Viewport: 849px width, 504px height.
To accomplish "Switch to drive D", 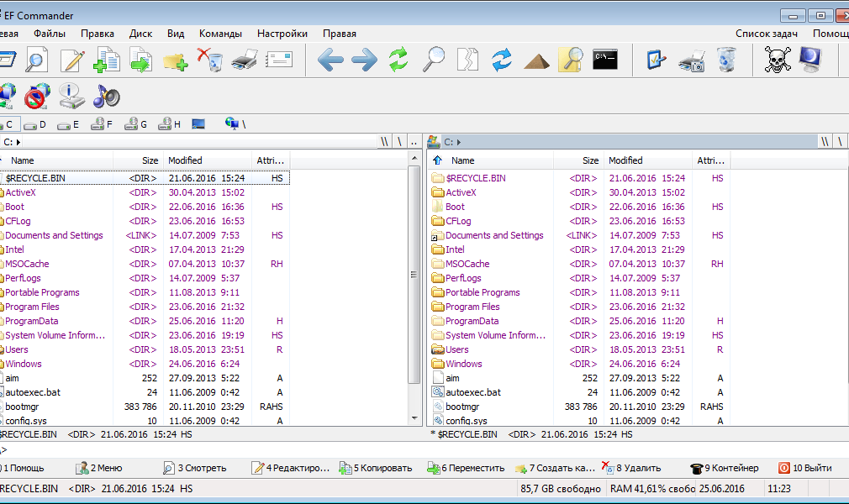I will point(35,124).
